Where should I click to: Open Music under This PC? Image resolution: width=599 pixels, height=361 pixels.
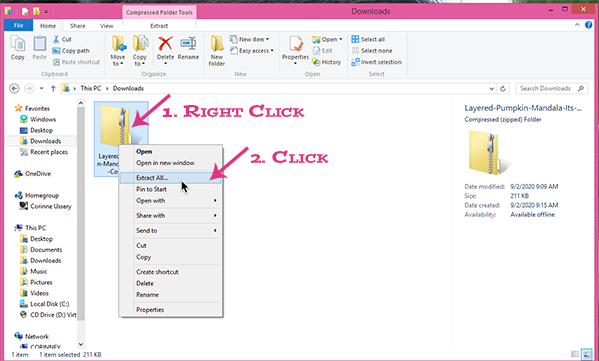(33, 272)
